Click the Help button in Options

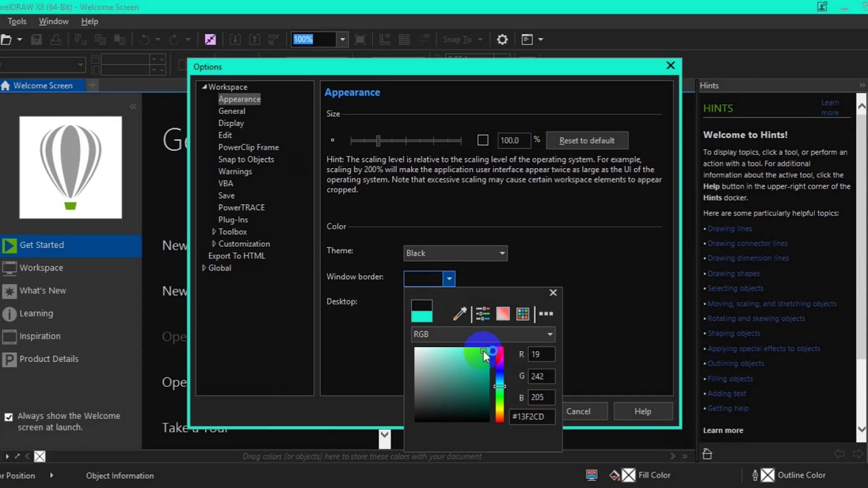pos(643,411)
